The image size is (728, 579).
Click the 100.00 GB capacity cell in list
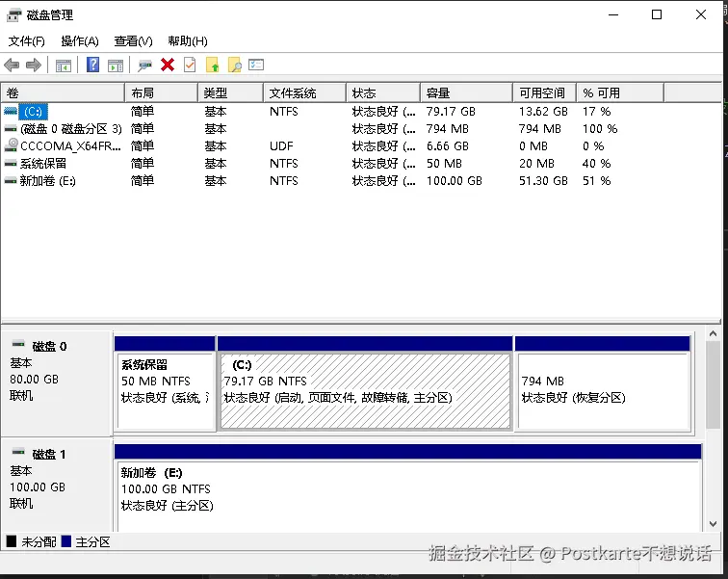coord(455,180)
